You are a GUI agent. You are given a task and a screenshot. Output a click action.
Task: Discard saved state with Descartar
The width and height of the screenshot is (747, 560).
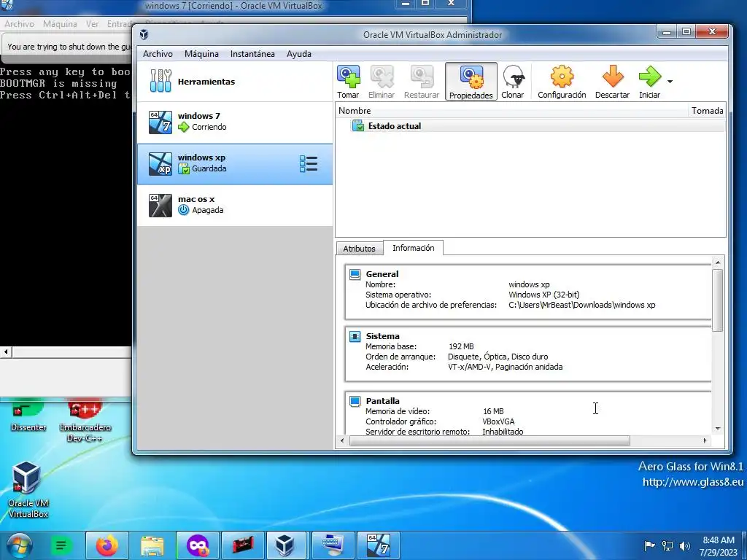coord(612,82)
